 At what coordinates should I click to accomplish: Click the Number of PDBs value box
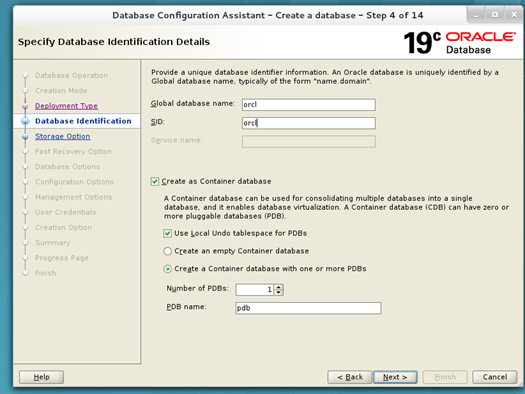pyautogui.click(x=254, y=290)
